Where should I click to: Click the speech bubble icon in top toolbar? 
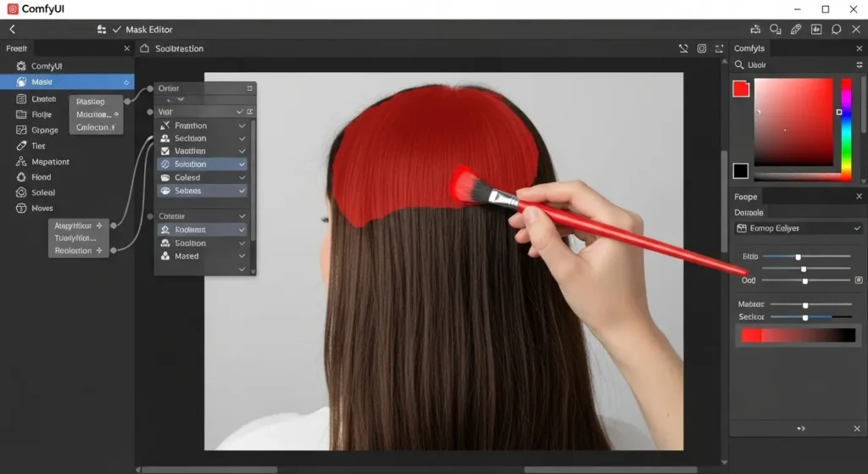click(836, 30)
